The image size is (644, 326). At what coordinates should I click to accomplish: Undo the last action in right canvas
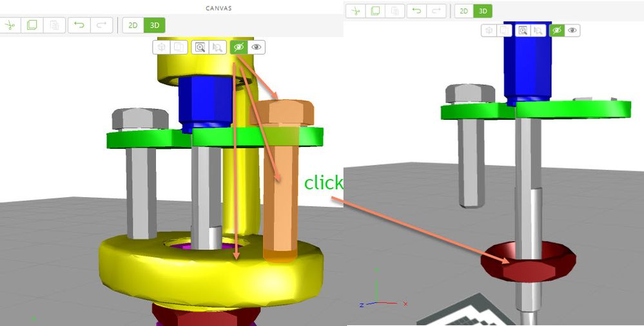pos(416,11)
